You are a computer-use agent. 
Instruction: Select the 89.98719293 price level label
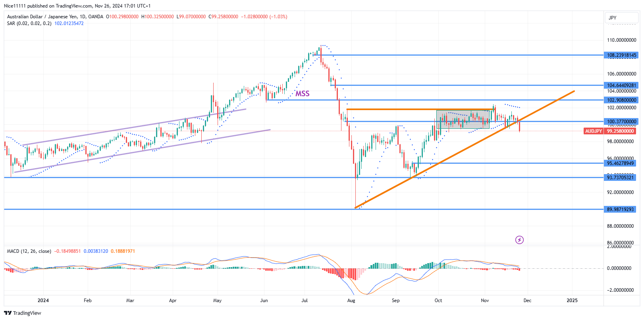[x=621, y=209]
